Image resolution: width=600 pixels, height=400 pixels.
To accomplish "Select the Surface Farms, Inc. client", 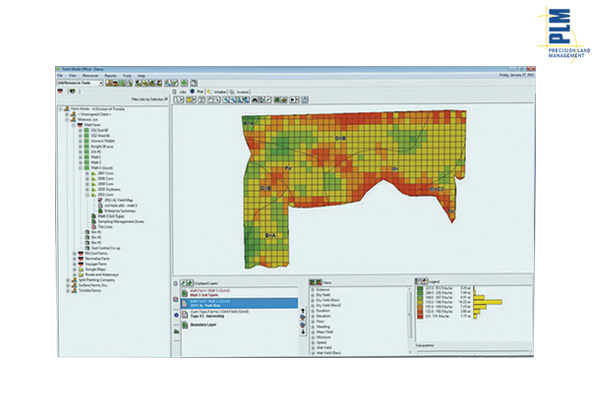I will (93, 285).
